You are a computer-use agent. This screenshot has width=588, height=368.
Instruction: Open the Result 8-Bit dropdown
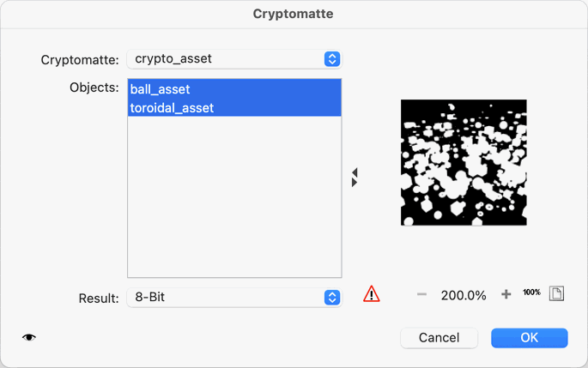click(x=233, y=298)
